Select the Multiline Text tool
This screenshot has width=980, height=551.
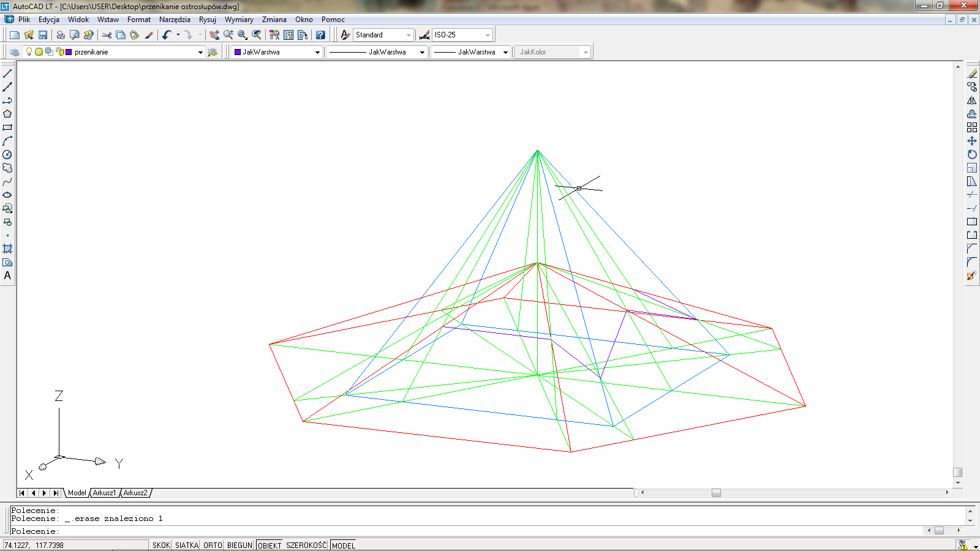click(x=7, y=275)
